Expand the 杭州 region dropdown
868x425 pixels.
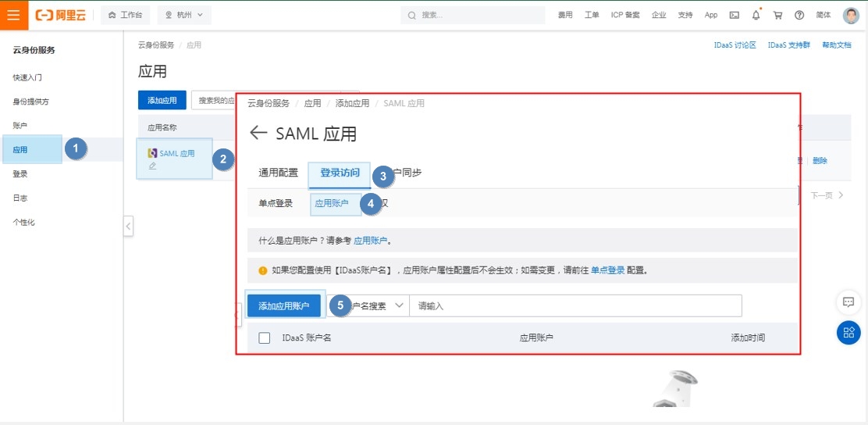pos(183,15)
